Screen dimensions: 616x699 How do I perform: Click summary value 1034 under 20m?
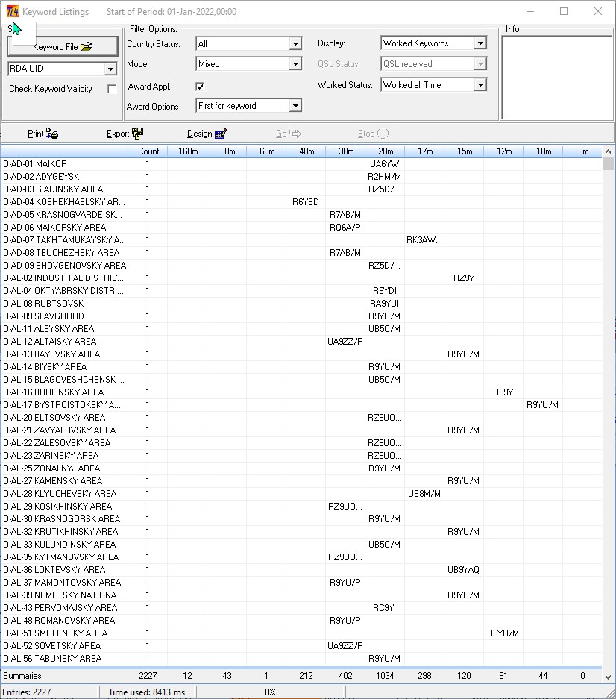(385, 676)
